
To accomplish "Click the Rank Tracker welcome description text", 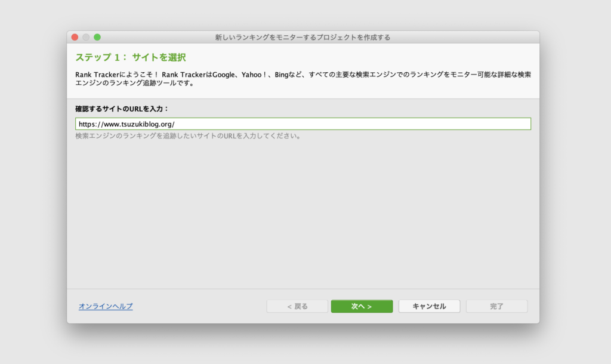I will pos(303,79).
